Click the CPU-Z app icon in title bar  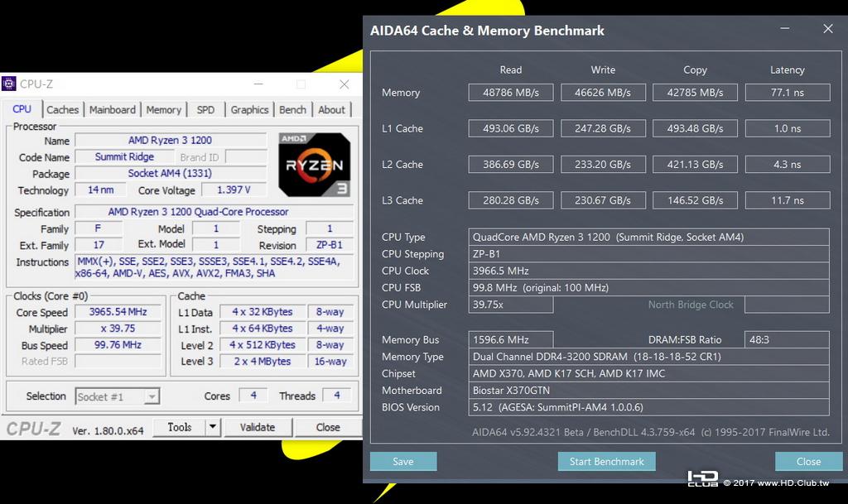point(8,84)
